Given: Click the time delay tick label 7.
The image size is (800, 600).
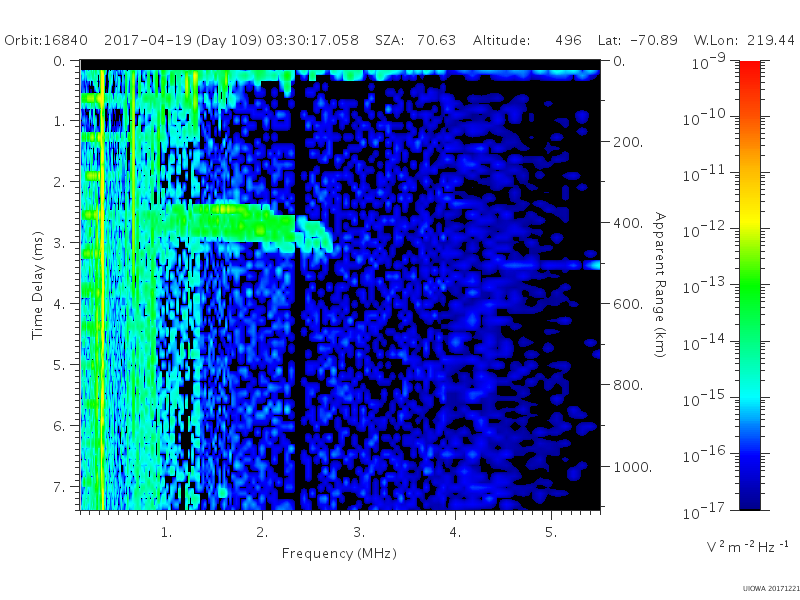Looking at the screenshot, I should (60, 487).
